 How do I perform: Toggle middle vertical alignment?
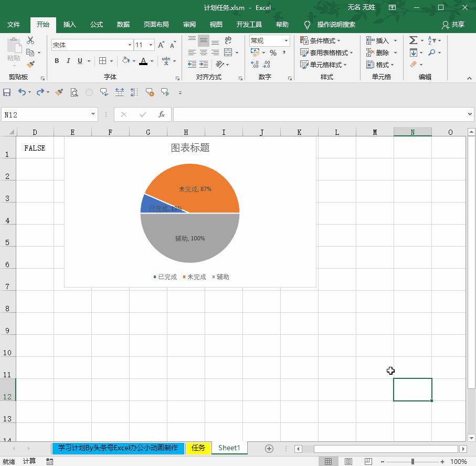point(204,40)
